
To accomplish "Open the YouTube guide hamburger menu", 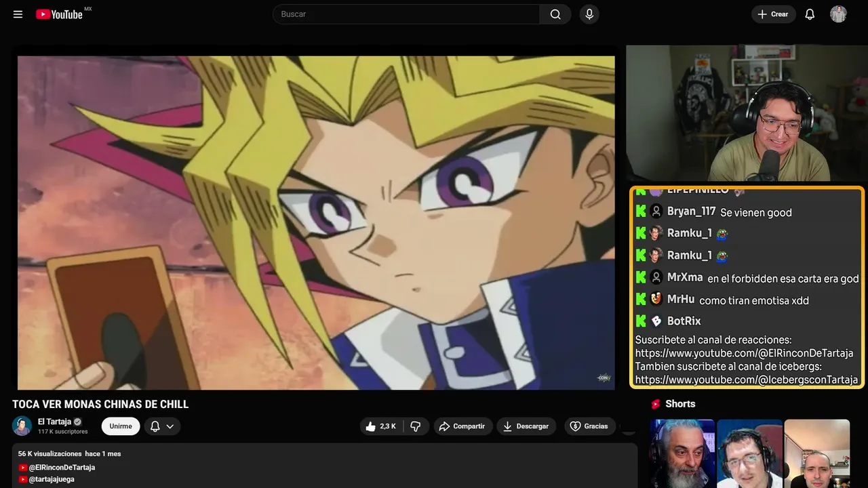I will pos(18,14).
